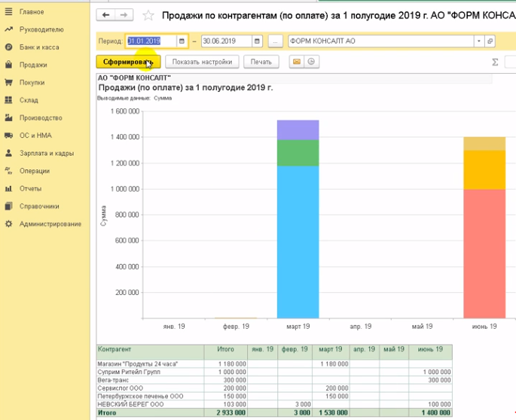
Task: Click blue segment of March bar
Action: tap(298, 241)
